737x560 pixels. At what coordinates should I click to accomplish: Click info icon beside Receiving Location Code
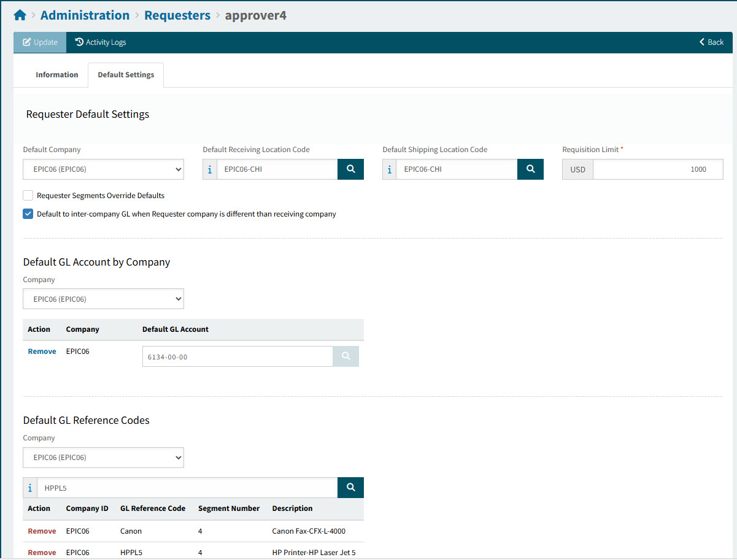tap(210, 169)
